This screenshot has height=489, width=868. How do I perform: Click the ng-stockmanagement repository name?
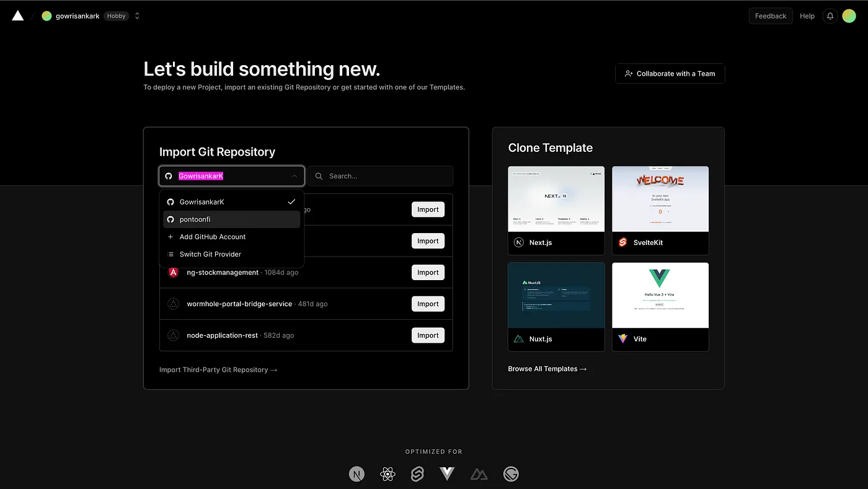click(x=223, y=273)
